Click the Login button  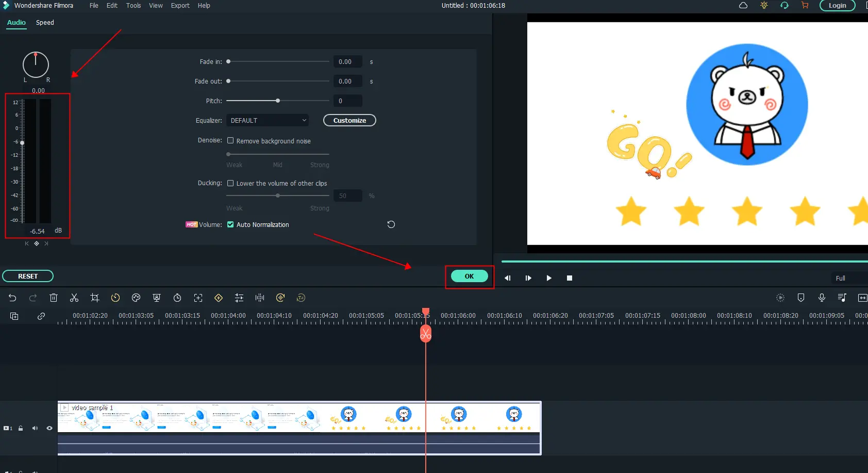pyautogui.click(x=838, y=5)
